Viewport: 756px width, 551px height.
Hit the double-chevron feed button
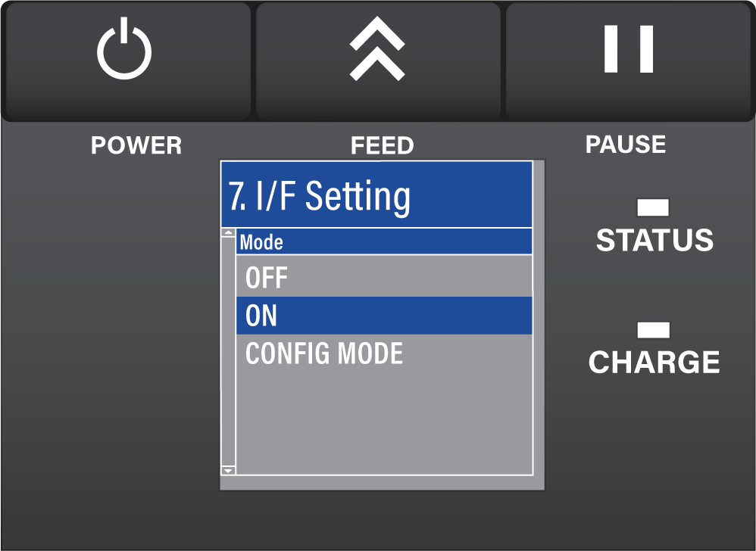(378, 61)
